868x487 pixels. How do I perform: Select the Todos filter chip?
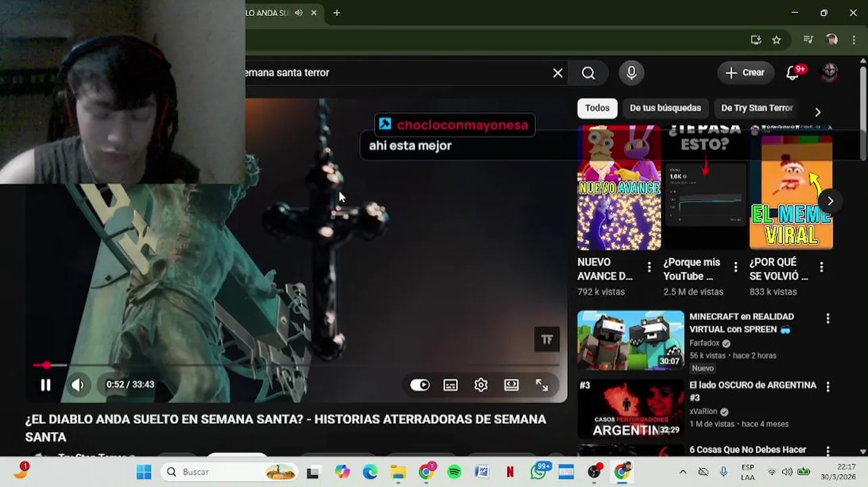(x=597, y=108)
